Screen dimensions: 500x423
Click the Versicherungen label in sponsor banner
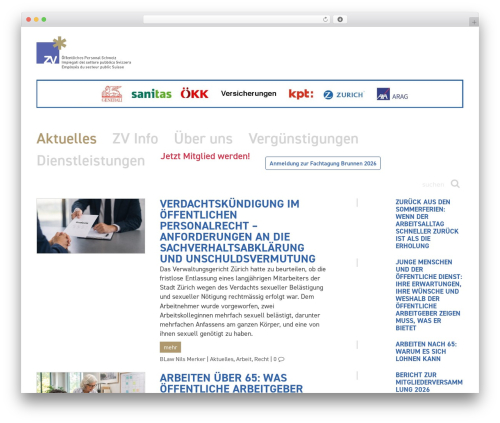(x=249, y=94)
